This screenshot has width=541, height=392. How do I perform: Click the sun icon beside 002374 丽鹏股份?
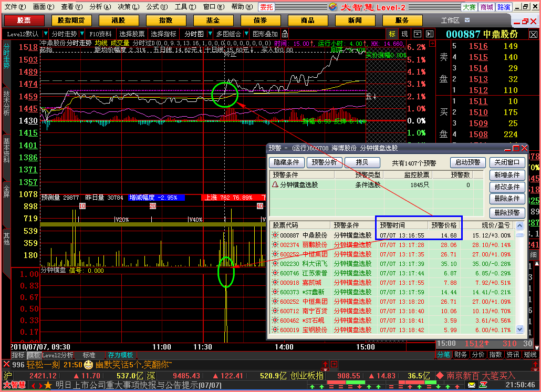click(275, 245)
